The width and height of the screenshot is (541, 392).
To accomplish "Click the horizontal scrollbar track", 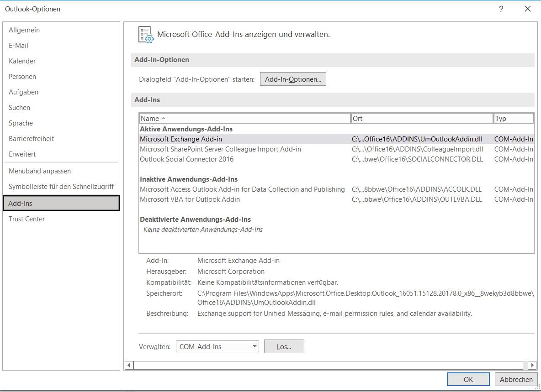I will tap(328, 365).
